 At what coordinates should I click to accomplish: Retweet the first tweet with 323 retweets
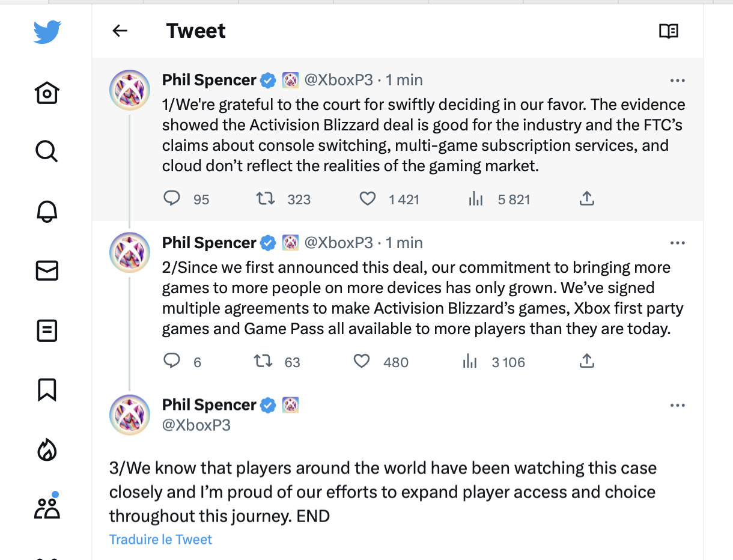pos(265,199)
